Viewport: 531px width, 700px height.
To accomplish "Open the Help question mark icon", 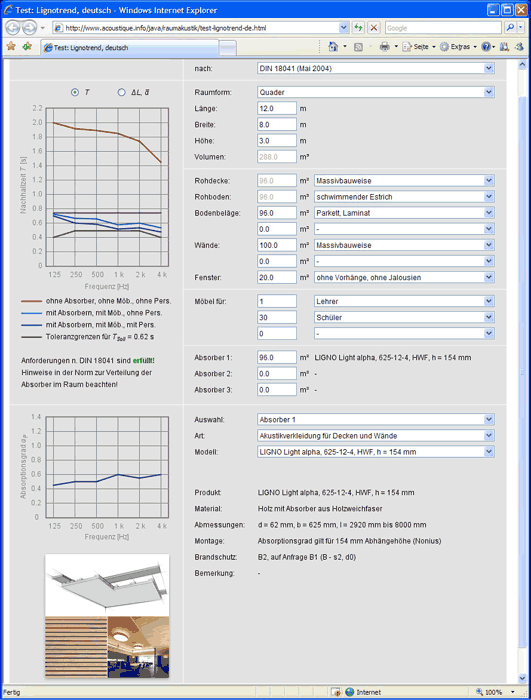I will point(486,47).
